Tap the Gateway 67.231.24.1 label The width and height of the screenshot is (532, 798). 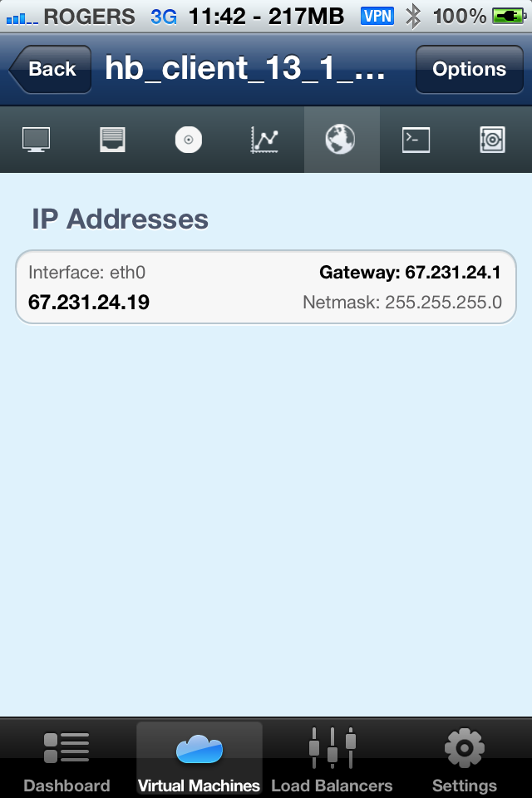tap(410, 273)
